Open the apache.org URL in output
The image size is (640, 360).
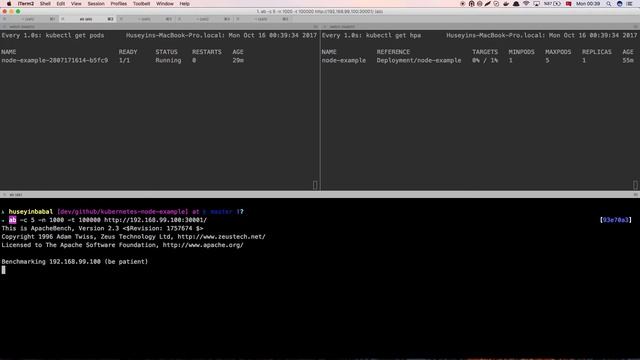(203, 245)
